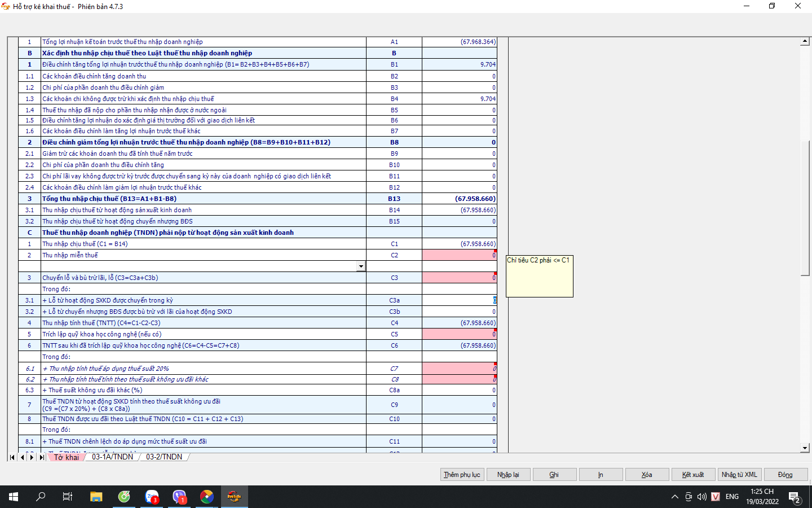The image size is (812, 508).
Task: Open File Explorer from taskbar
Action: (x=96, y=497)
